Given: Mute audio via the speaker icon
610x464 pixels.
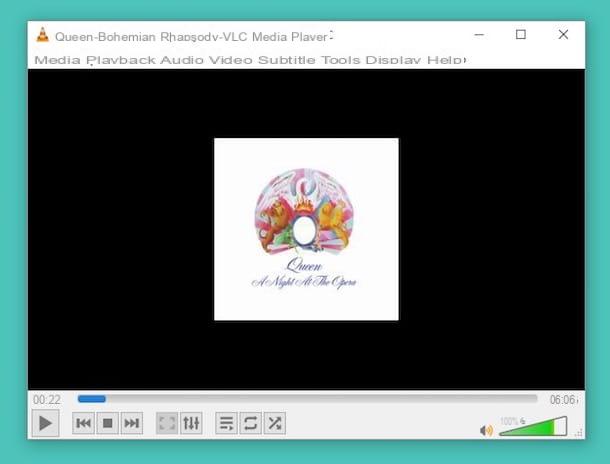Looking at the screenshot, I should 486,431.
